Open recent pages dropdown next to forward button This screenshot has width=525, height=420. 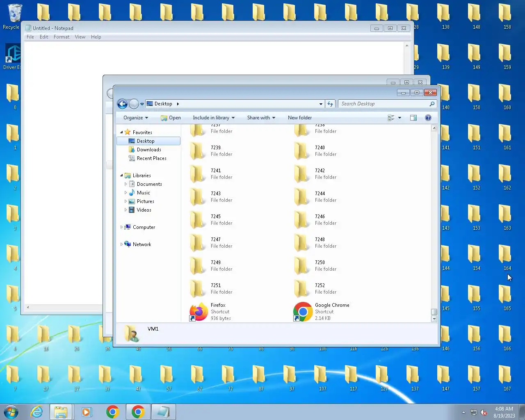tap(142, 104)
